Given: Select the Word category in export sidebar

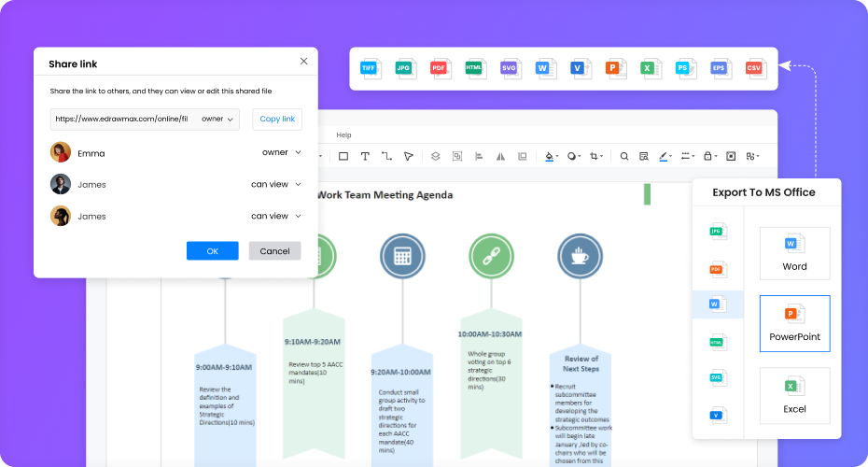Looking at the screenshot, I should [717, 304].
